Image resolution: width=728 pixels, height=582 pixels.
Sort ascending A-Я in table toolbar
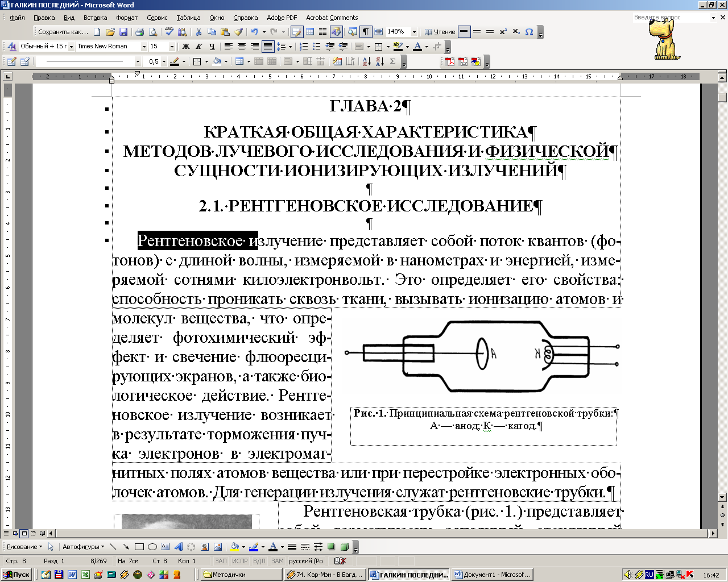tap(366, 61)
